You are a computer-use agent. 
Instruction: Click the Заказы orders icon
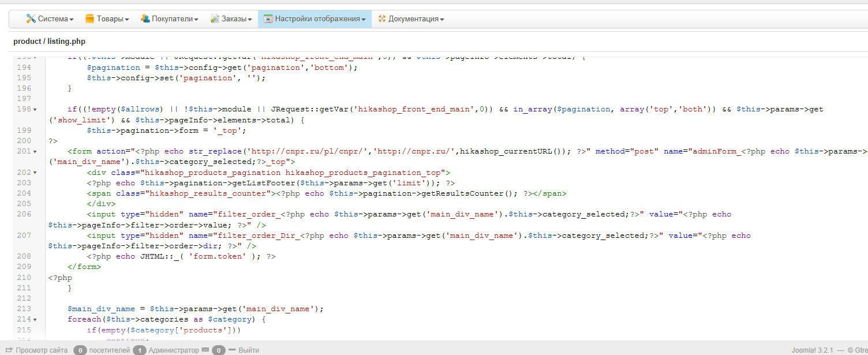[215, 19]
